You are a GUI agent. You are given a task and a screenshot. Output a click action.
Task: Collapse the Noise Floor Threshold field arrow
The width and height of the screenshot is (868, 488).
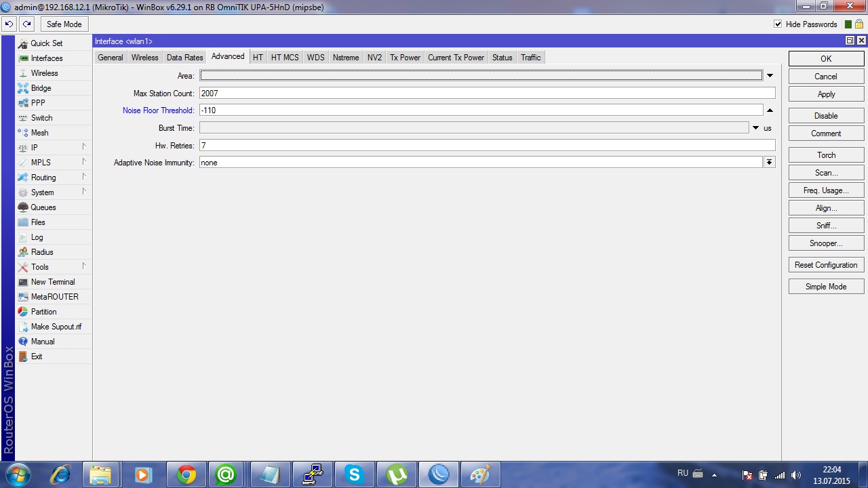[770, 110]
